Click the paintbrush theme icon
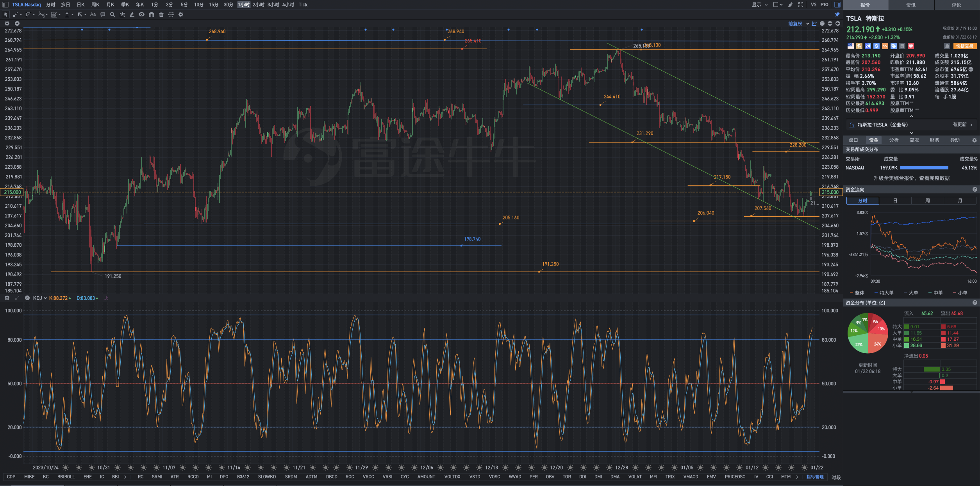 click(790, 5)
